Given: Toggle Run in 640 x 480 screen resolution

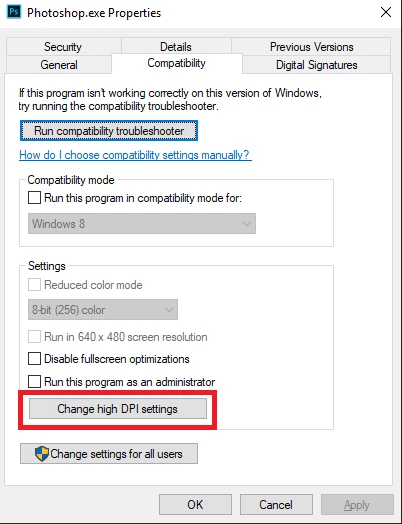Looking at the screenshot, I should [34, 337].
